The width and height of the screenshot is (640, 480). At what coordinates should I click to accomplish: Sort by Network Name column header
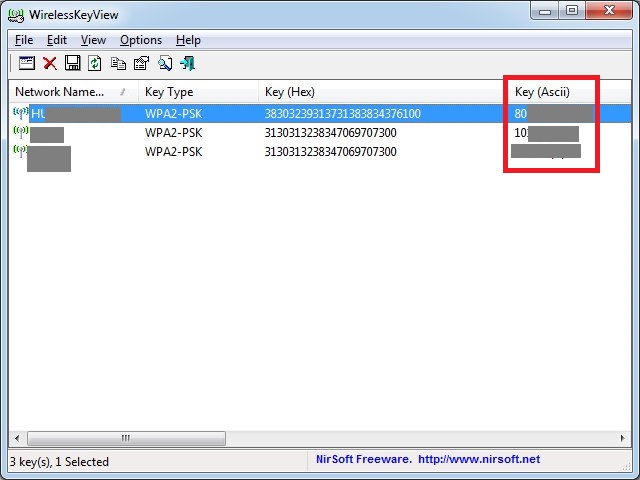(x=73, y=92)
